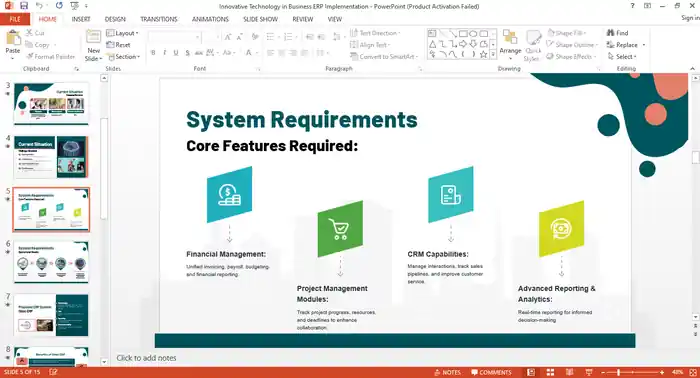Image resolution: width=700 pixels, height=378 pixels.
Task: Switch to the VIEW tab
Action: click(x=335, y=19)
